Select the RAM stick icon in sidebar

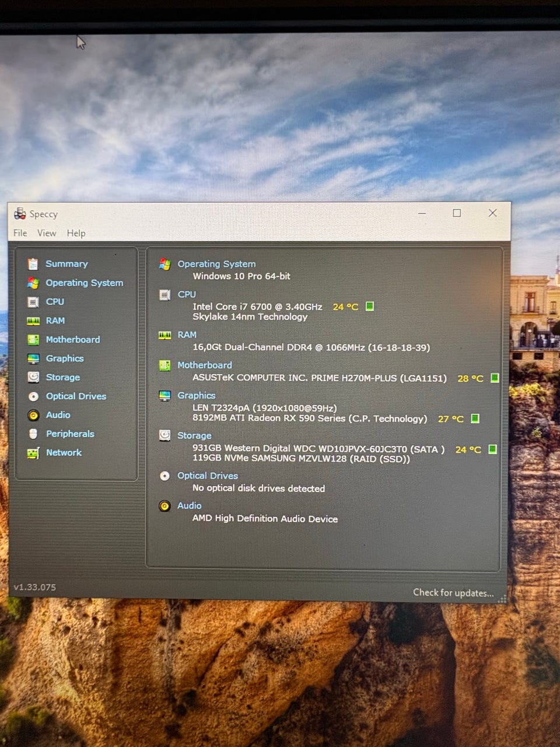click(33, 320)
